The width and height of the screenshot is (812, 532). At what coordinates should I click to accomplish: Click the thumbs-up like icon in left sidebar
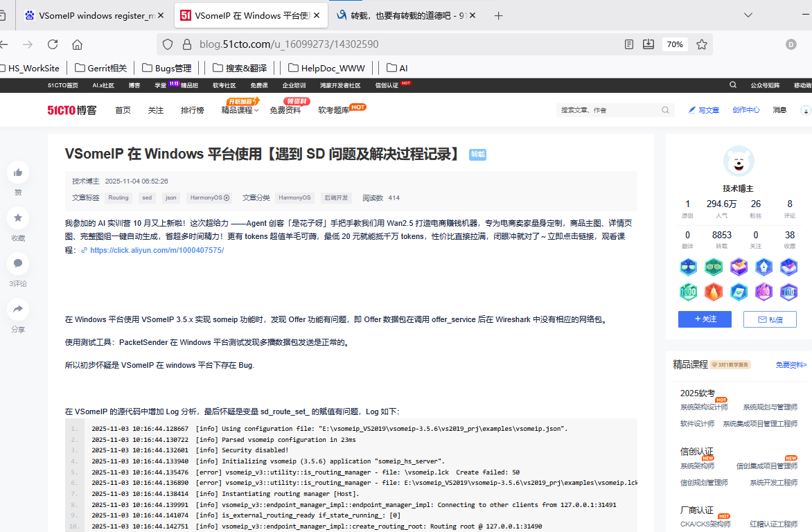pos(18,172)
